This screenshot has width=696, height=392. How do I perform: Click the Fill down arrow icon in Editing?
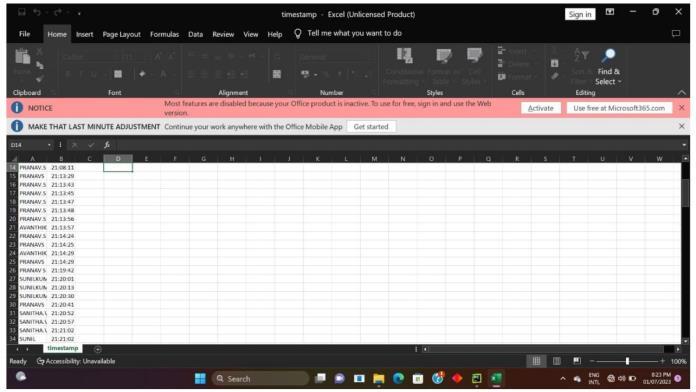click(x=554, y=63)
